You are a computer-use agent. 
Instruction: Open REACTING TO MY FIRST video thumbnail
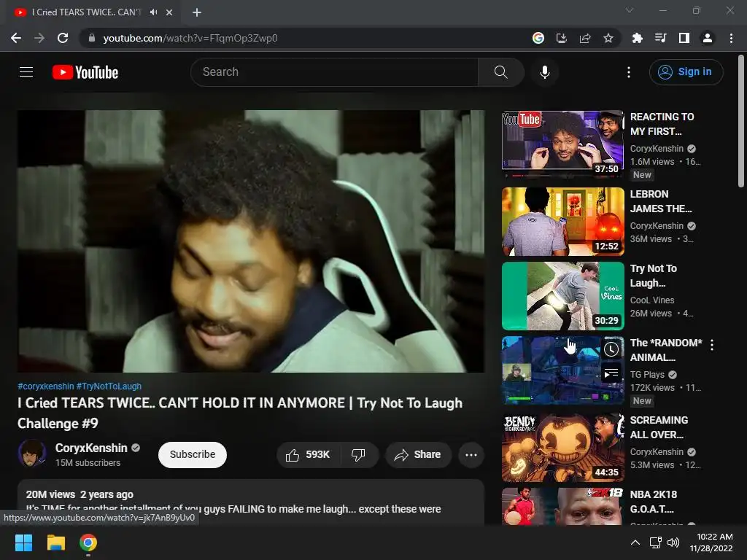point(562,144)
